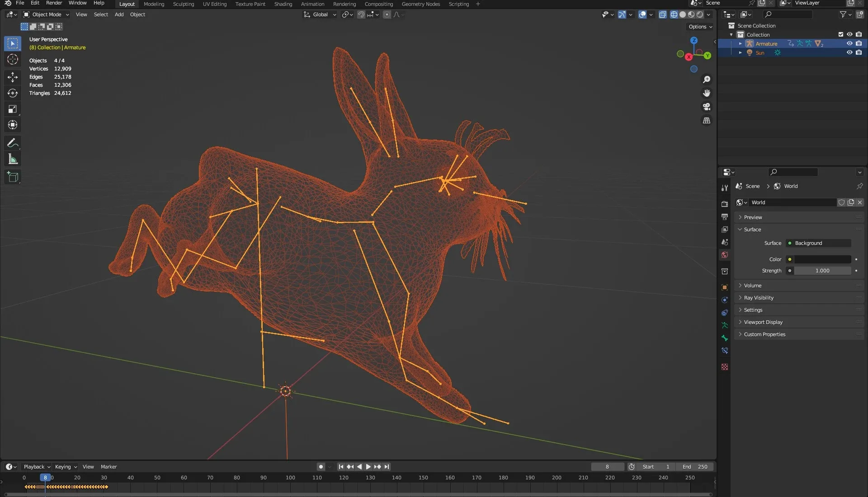Screen dimensions: 868x497
Task: Hide the Armature in the viewport
Action: [x=850, y=43]
